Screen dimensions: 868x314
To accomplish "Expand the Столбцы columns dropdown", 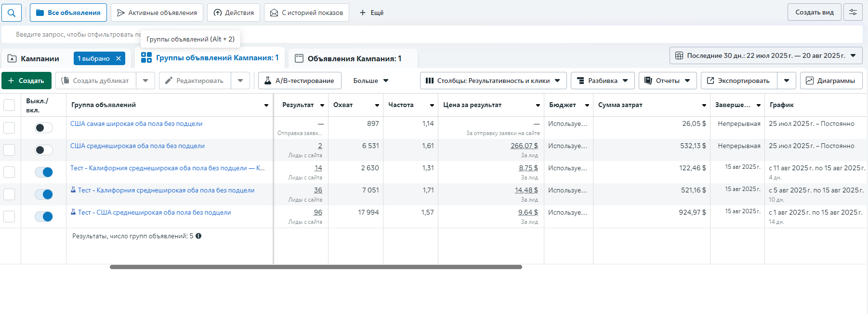I will (x=493, y=81).
